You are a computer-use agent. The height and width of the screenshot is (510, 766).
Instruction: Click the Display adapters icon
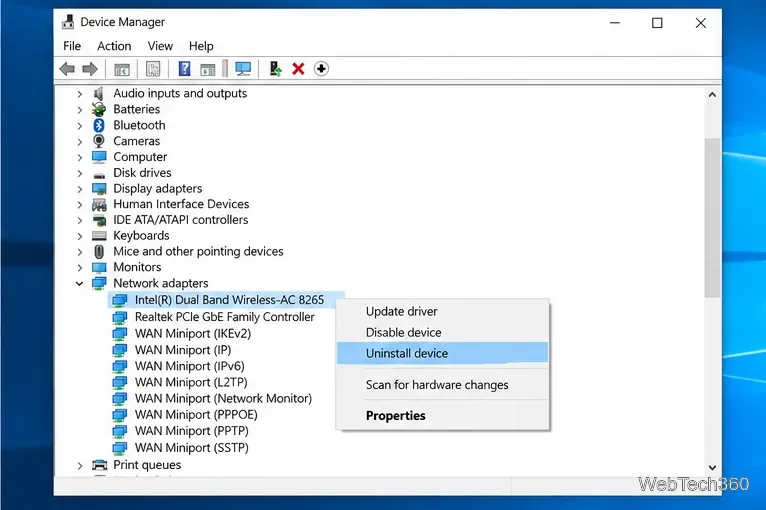(99, 189)
